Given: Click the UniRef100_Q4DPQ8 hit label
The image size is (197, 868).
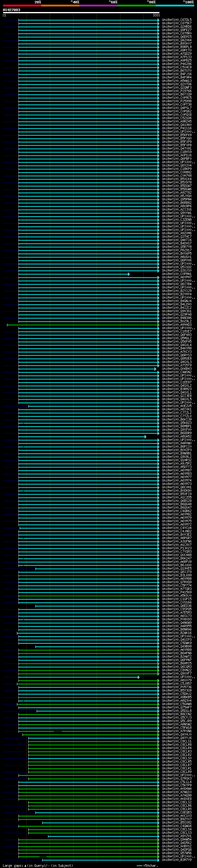Looking at the screenshot, I should tap(176, 850).
